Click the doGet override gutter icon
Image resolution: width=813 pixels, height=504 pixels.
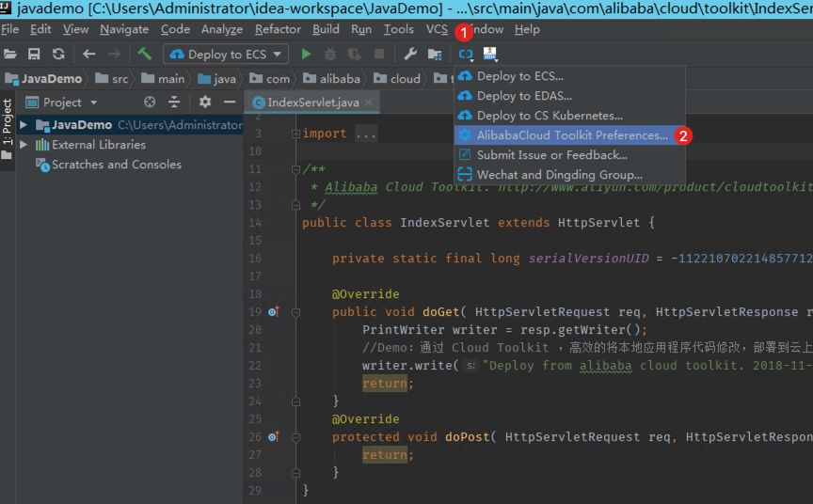click(x=274, y=312)
